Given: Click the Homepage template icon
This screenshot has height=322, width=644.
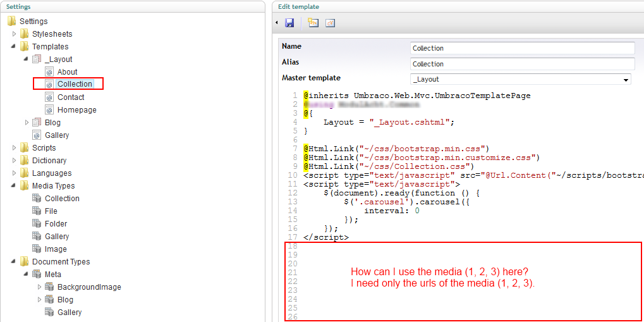Looking at the screenshot, I should pyautogui.click(x=50, y=110).
